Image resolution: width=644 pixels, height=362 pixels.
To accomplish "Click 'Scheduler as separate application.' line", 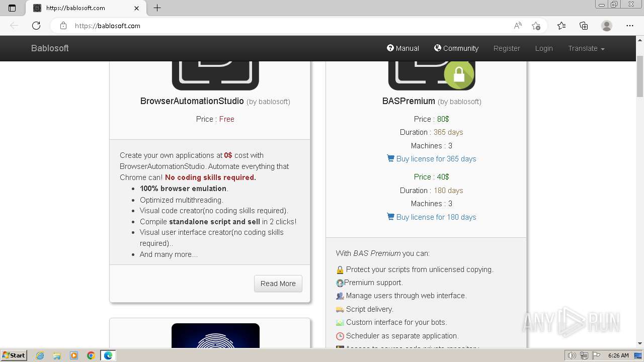I will (x=397, y=336).
